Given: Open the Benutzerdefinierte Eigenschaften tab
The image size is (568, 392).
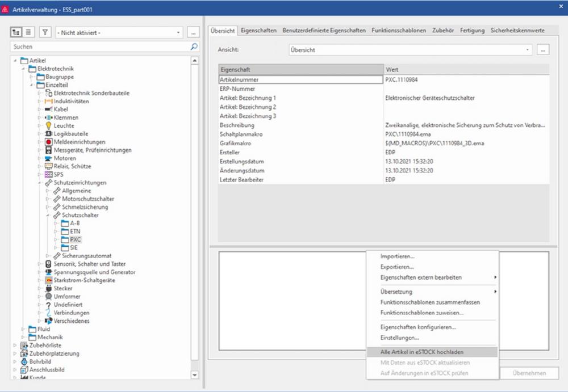Looking at the screenshot, I should pyautogui.click(x=324, y=31).
